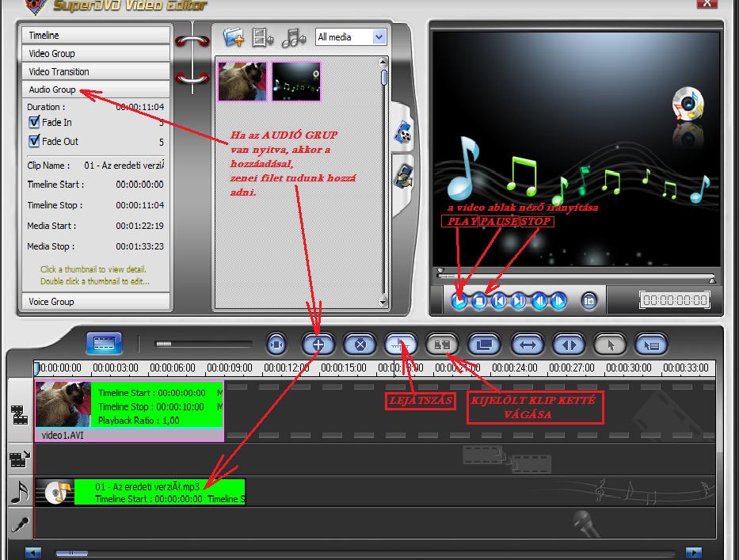The width and height of the screenshot is (739, 560).
Task: Jump to the end of the preview
Action: click(x=519, y=301)
